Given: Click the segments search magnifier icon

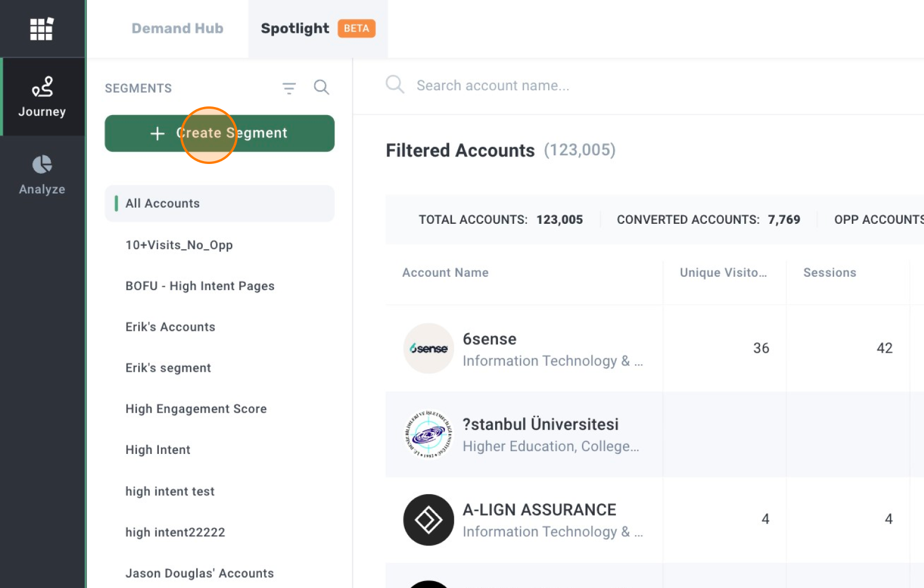Looking at the screenshot, I should click(x=321, y=87).
